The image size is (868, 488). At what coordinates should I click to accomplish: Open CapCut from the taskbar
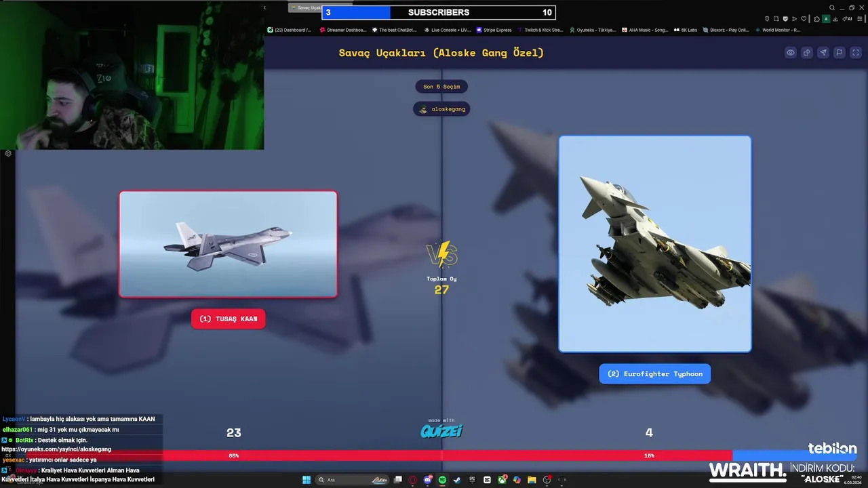pyautogui.click(x=487, y=480)
